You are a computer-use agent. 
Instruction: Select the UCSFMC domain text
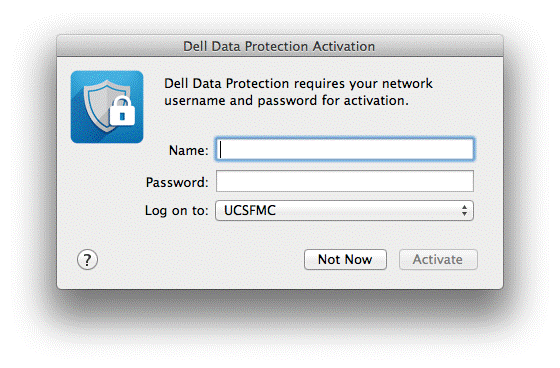tap(250, 210)
